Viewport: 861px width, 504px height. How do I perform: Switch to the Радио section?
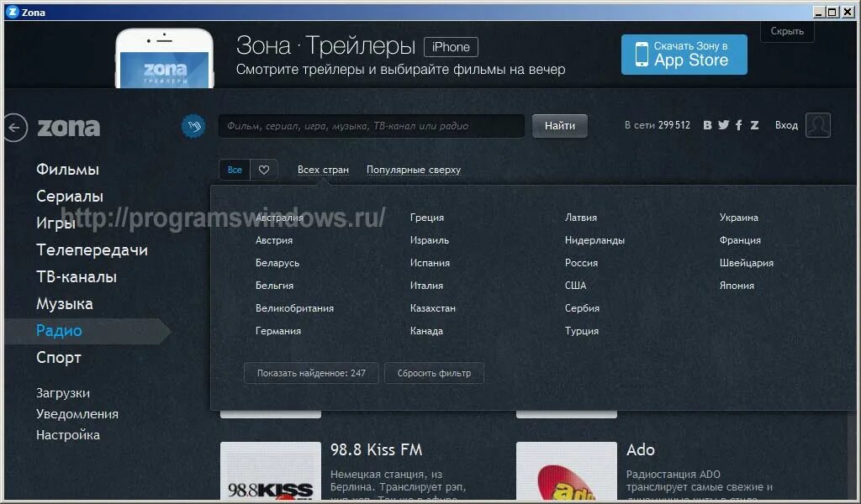58,330
